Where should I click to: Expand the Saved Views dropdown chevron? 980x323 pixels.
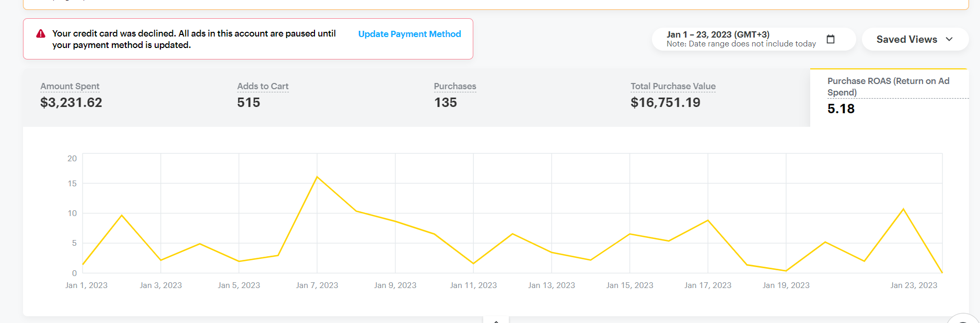(949, 39)
